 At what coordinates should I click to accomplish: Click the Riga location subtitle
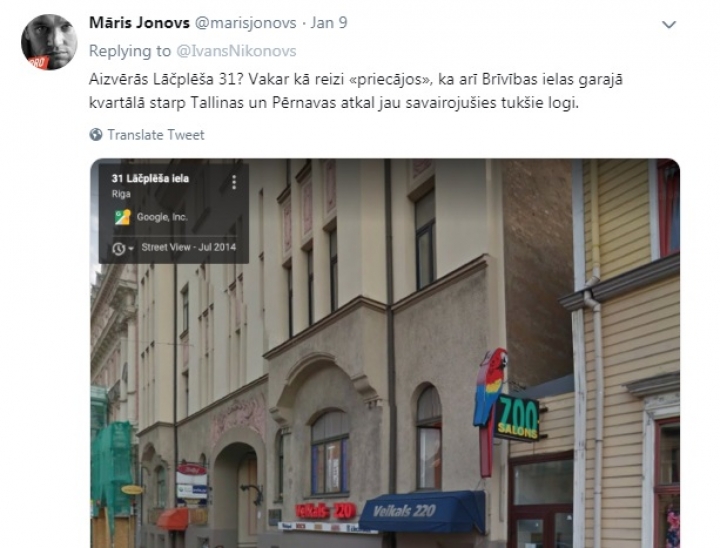click(x=121, y=194)
